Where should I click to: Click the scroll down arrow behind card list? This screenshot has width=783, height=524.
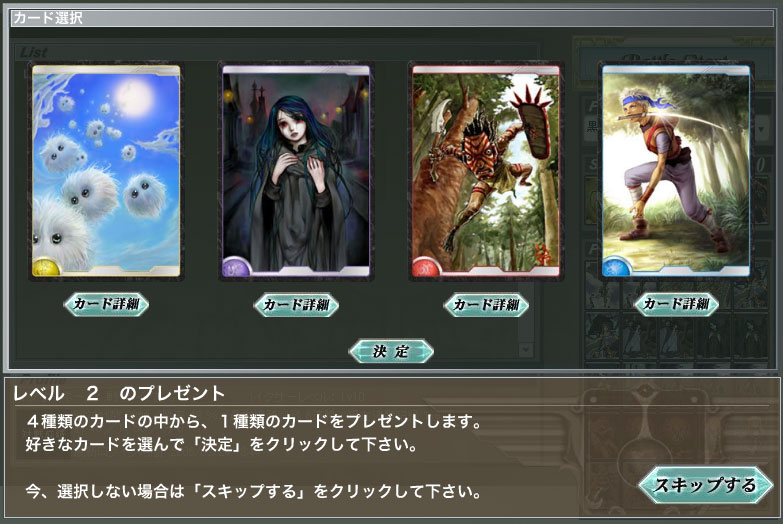point(525,350)
